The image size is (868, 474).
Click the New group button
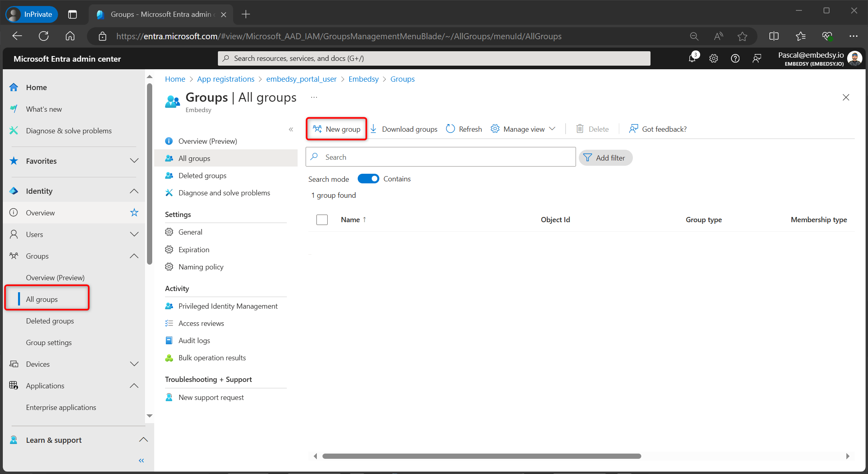coord(337,129)
